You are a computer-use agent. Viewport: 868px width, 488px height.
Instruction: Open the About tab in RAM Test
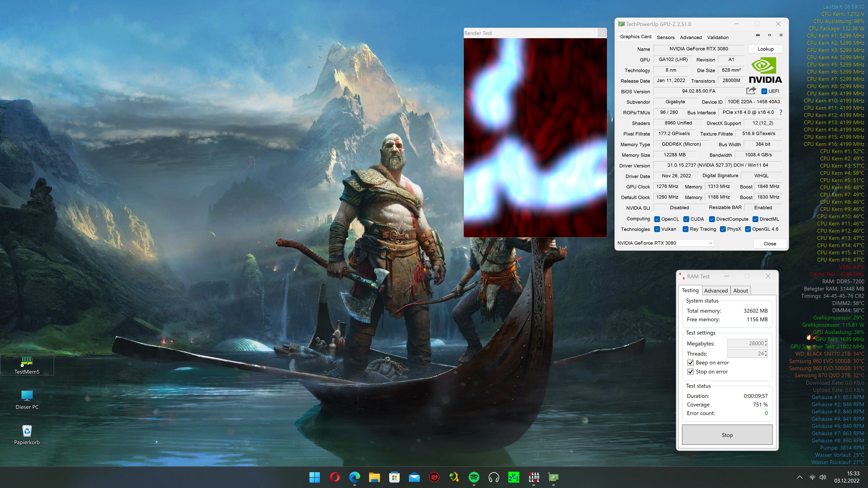740,291
